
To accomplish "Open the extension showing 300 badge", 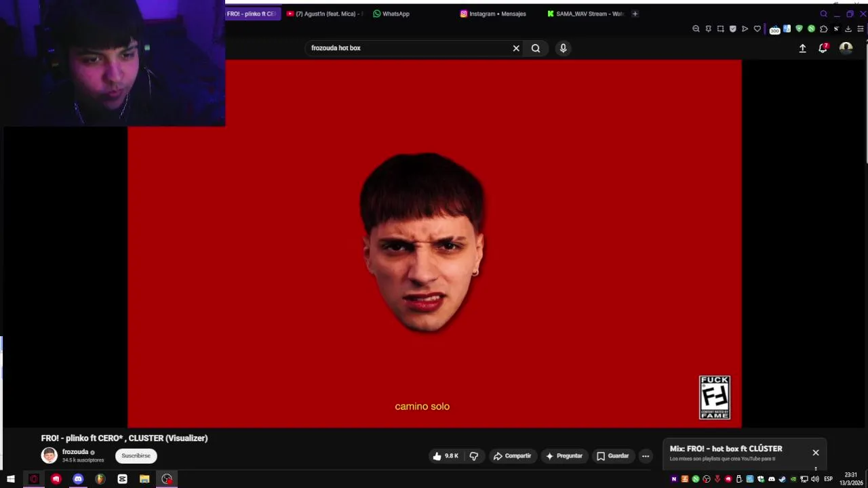I will tap(774, 30).
